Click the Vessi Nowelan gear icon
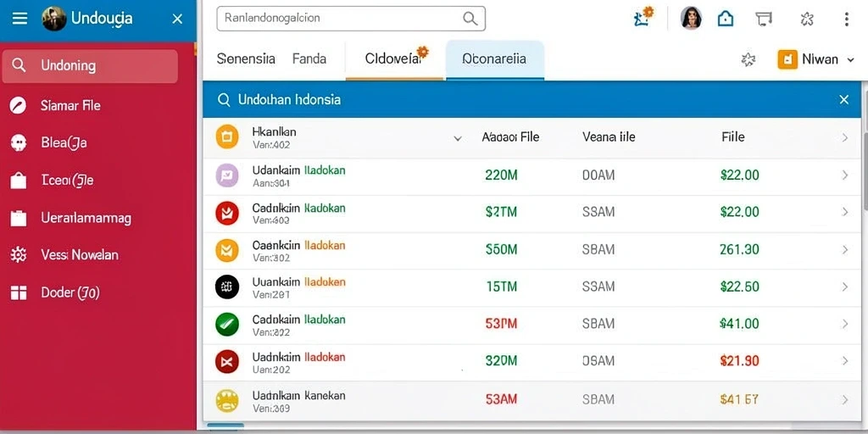This screenshot has width=868, height=434. (x=19, y=255)
